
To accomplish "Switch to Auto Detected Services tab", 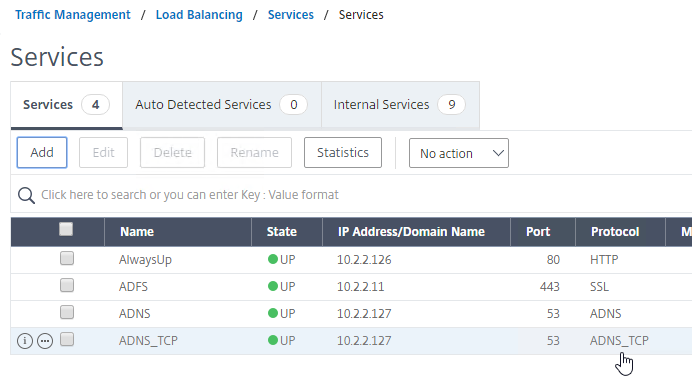I will tap(222, 105).
